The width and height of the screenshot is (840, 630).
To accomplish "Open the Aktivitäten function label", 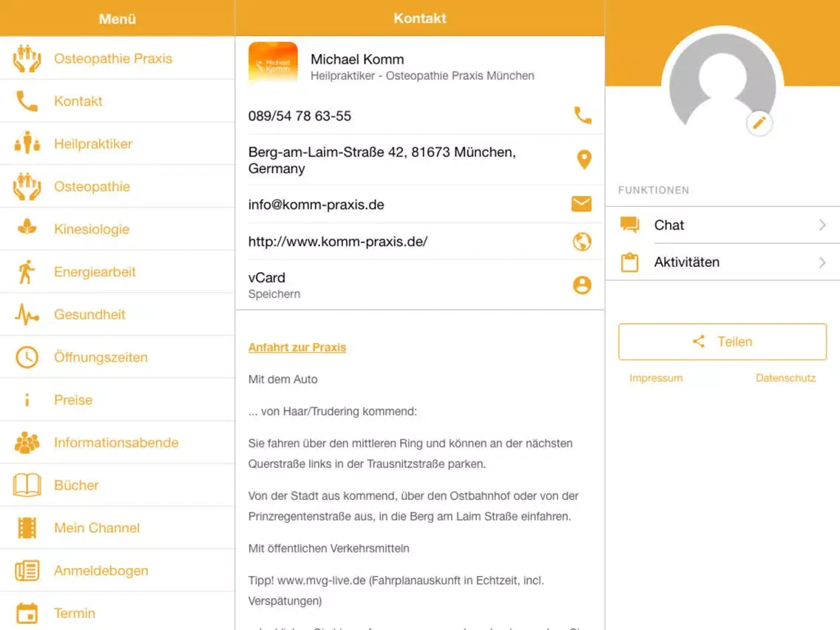I will 687,262.
